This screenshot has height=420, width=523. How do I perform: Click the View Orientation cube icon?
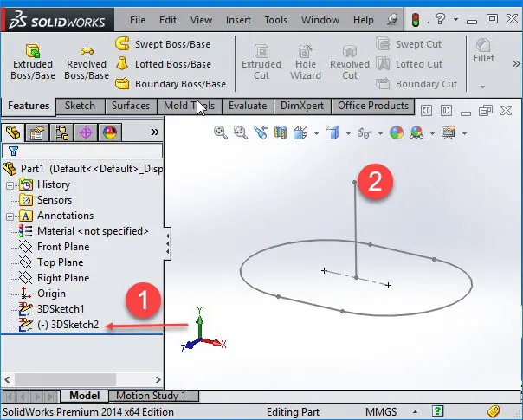pyautogui.click(x=300, y=132)
